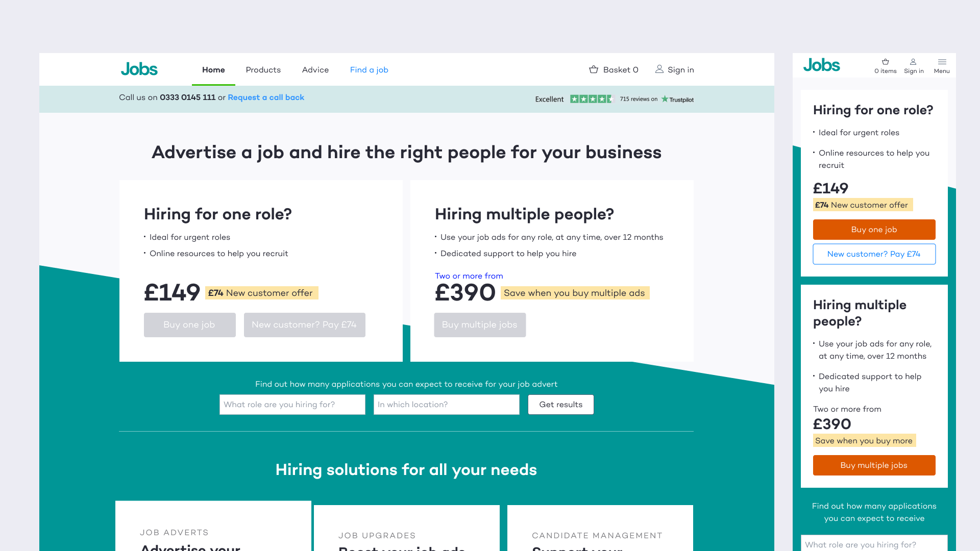
Task: Open the Products menu item
Action: [263, 70]
